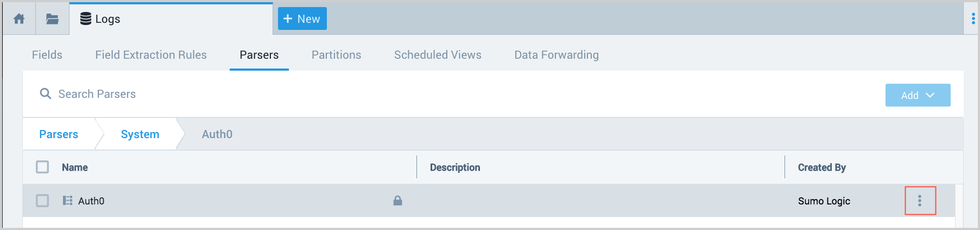
Task: Click the search magnifier icon
Action: [x=46, y=94]
